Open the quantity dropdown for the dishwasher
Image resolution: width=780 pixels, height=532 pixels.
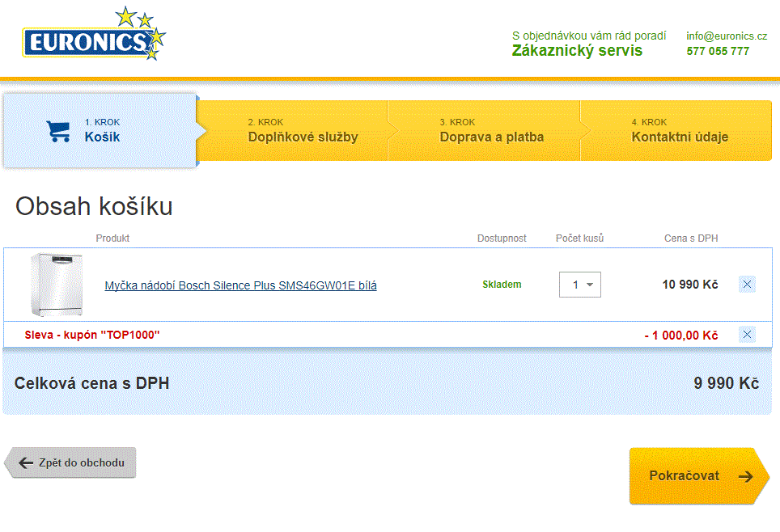click(x=579, y=285)
